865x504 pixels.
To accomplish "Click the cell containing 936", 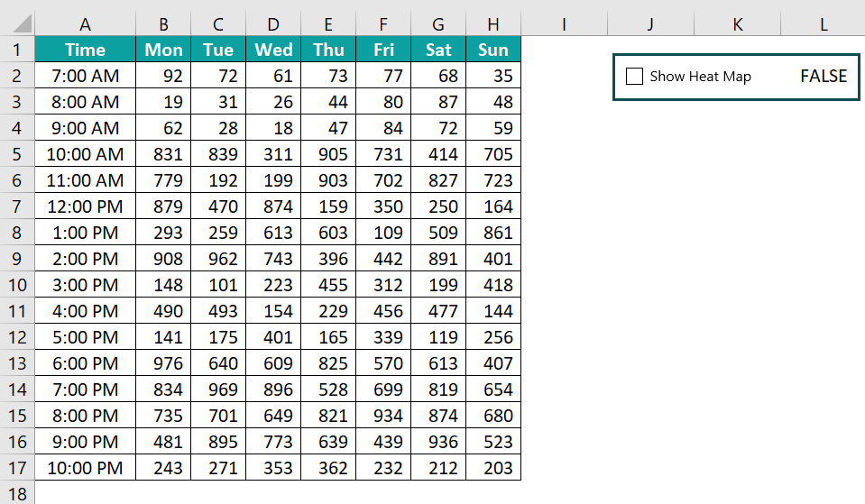I will 438,441.
